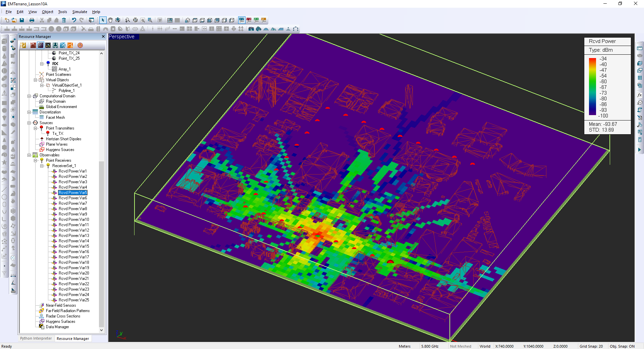This screenshot has width=644, height=349.
Task: Toggle Grid Snap in the status bar
Action: pyautogui.click(x=591, y=346)
